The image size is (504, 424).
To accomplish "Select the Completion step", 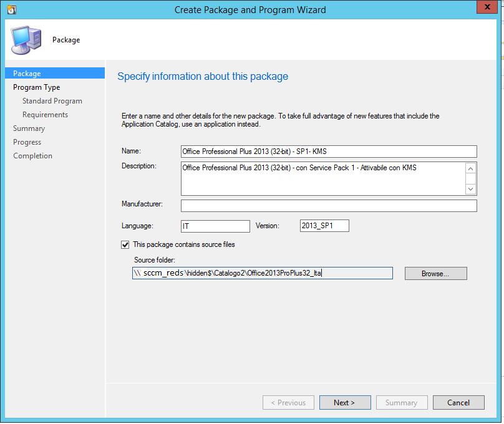I will tap(33, 156).
